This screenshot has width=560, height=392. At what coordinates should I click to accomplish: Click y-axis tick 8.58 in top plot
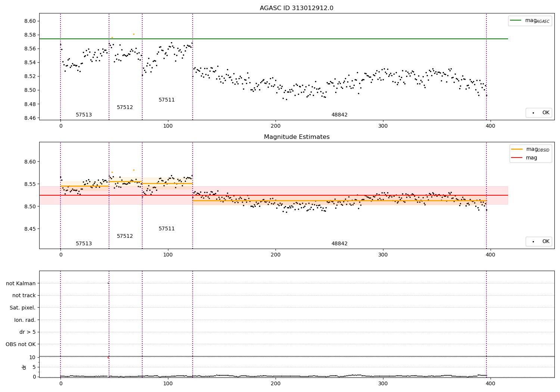pyautogui.click(x=29, y=35)
